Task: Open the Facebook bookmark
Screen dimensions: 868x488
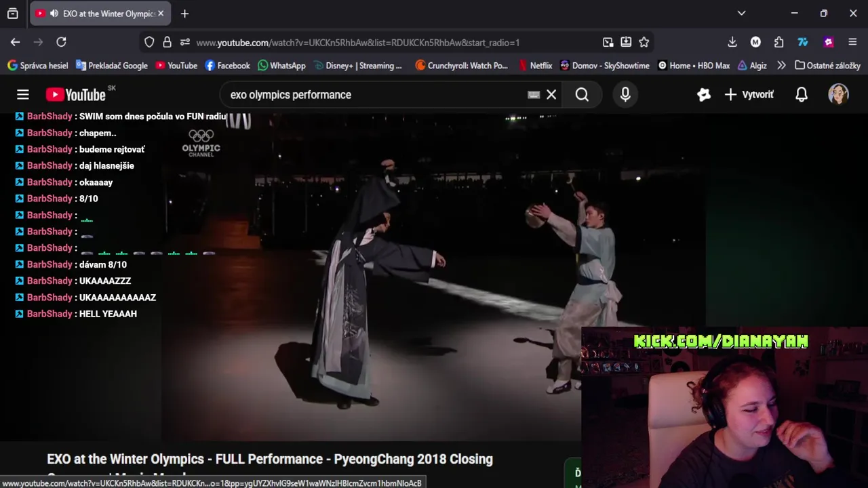Action: [227, 66]
